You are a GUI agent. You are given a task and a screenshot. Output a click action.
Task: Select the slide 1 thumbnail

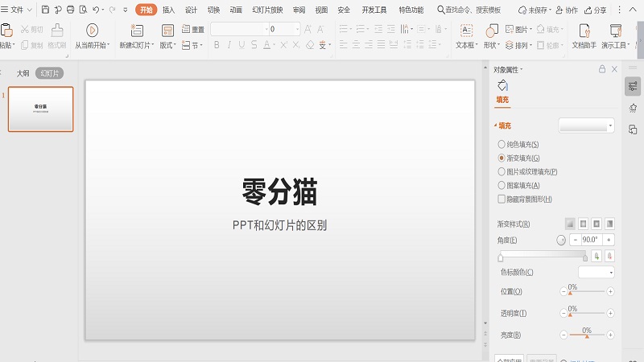pos(40,109)
